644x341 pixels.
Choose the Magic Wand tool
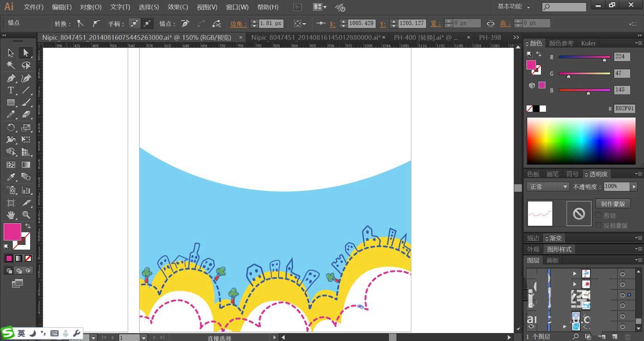pos(11,65)
